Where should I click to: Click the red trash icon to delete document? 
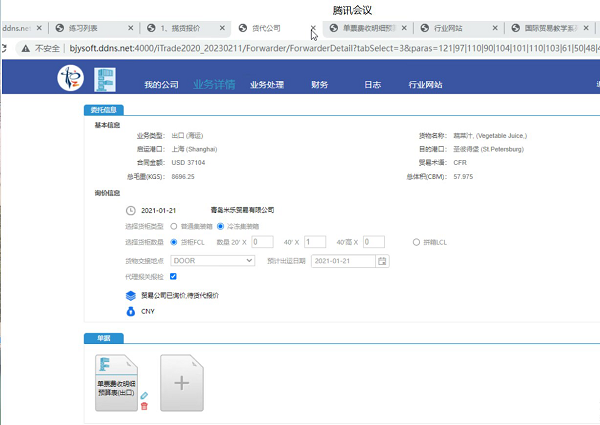[144, 405]
